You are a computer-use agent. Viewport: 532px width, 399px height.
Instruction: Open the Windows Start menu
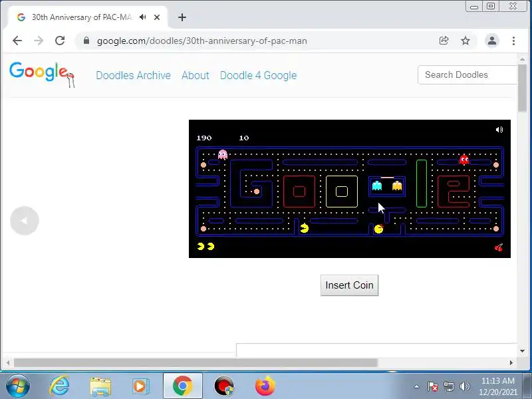(x=18, y=386)
